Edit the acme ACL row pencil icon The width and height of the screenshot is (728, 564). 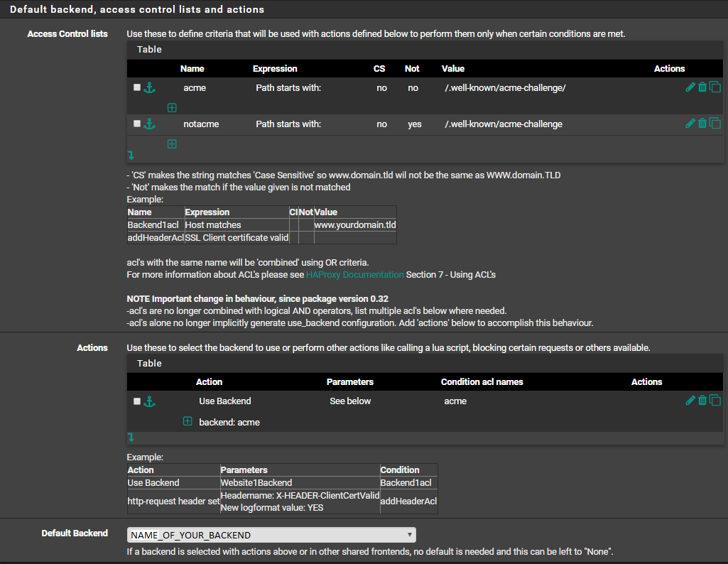click(690, 87)
